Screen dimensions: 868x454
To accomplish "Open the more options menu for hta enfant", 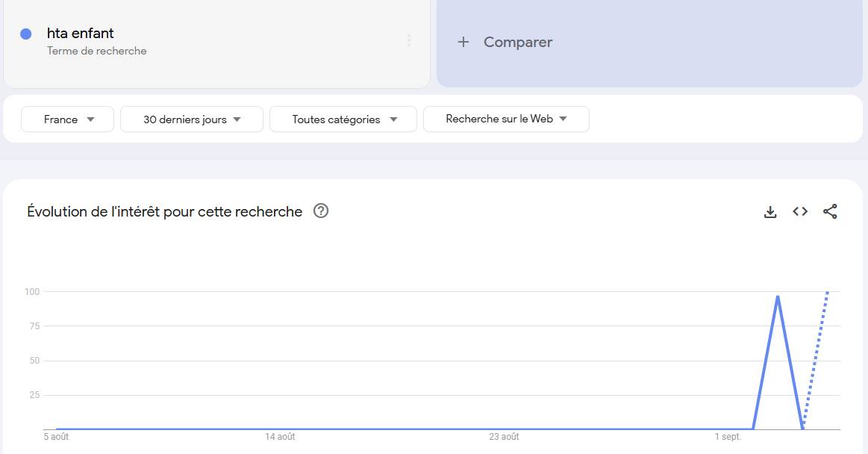I will click(408, 40).
